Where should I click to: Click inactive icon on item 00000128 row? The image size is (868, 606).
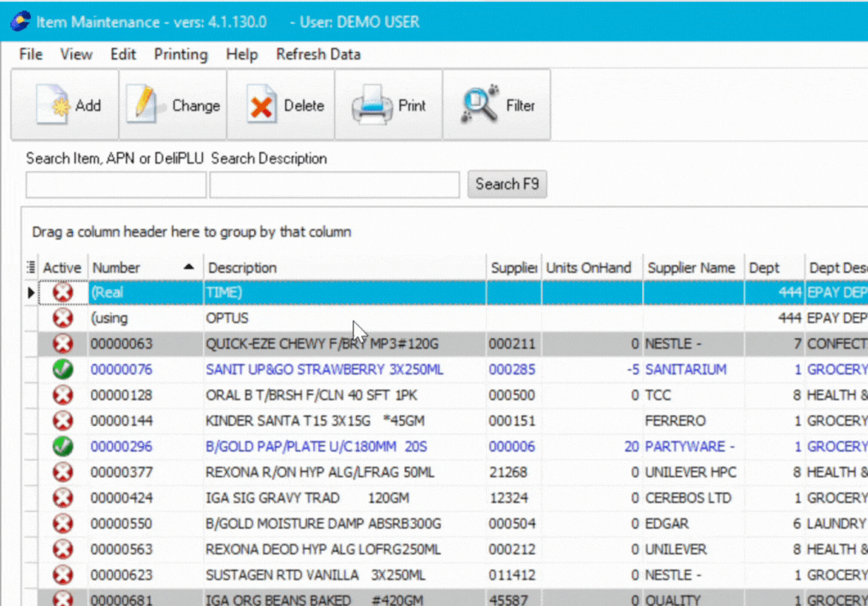click(62, 395)
